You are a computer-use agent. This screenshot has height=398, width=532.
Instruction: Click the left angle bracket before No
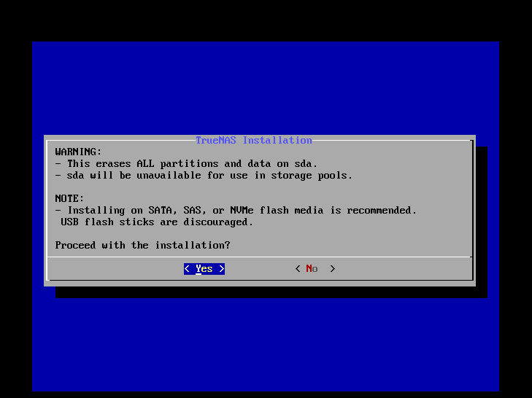tap(298, 269)
